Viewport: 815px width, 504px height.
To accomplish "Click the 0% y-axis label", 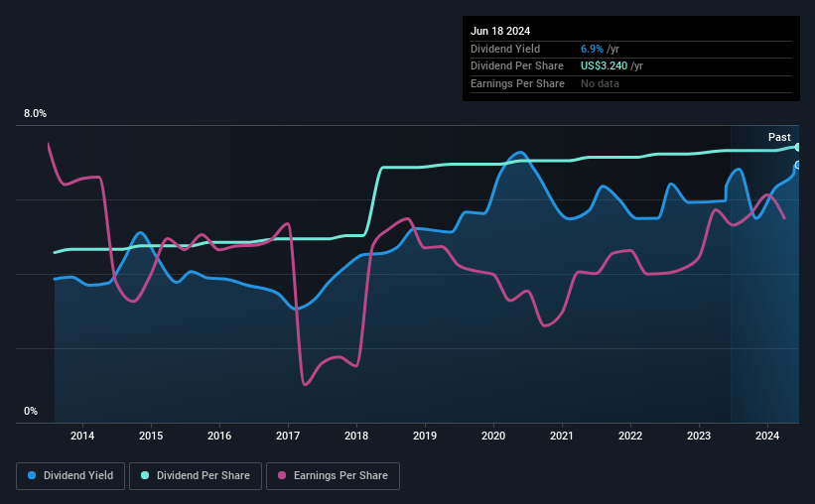I will [x=31, y=411].
